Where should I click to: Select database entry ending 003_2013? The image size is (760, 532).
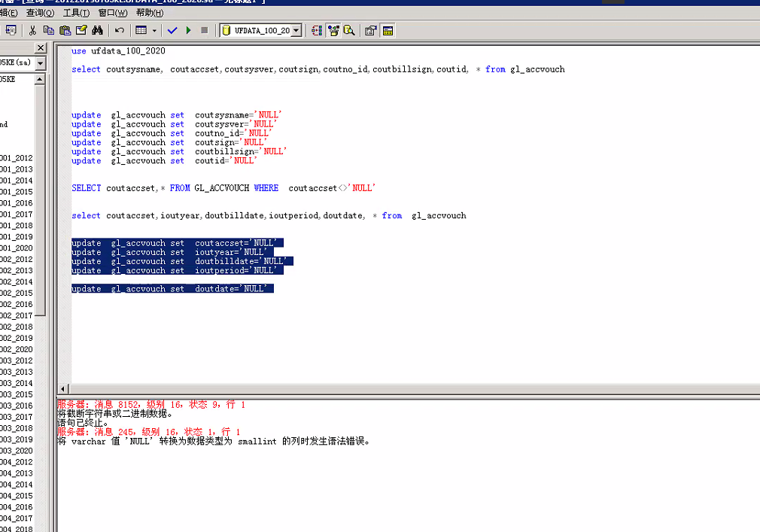click(x=17, y=372)
